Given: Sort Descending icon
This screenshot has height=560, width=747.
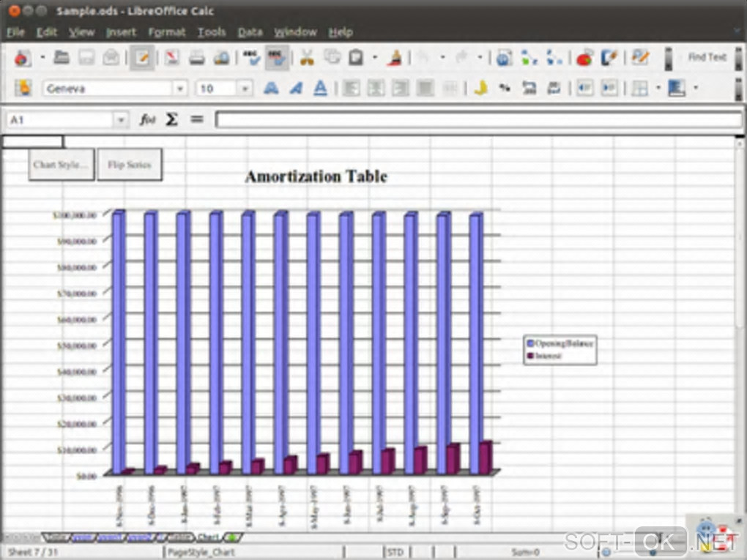Looking at the screenshot, I should [x=554, y=58].
